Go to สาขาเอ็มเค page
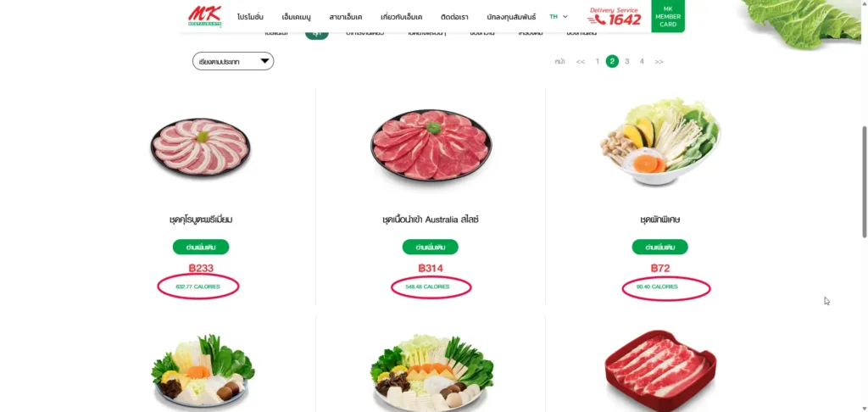The image size is (868, 412). point(346,17)
